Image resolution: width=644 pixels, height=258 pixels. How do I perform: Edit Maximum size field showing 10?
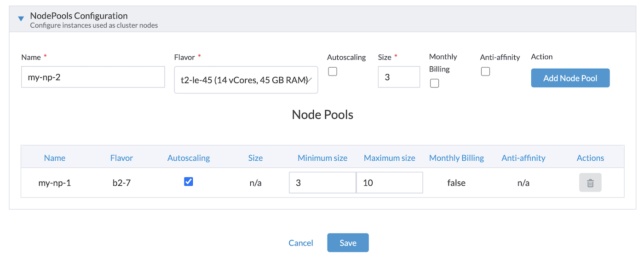(x=389, y=183)
